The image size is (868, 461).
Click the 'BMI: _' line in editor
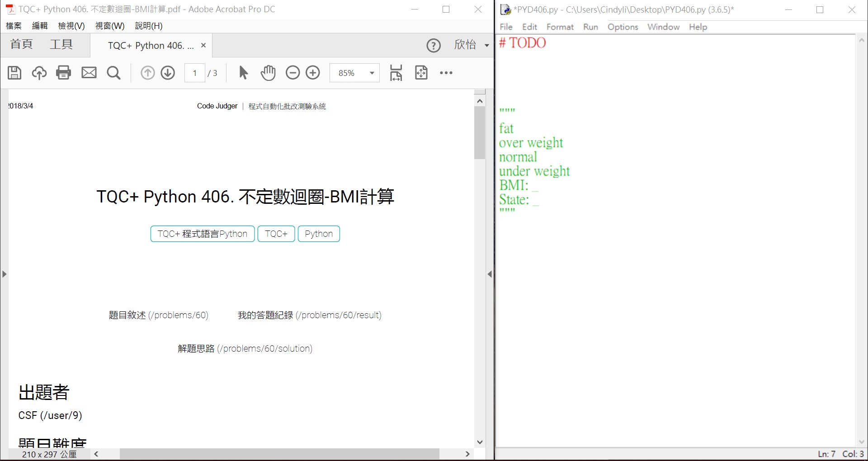519,185
